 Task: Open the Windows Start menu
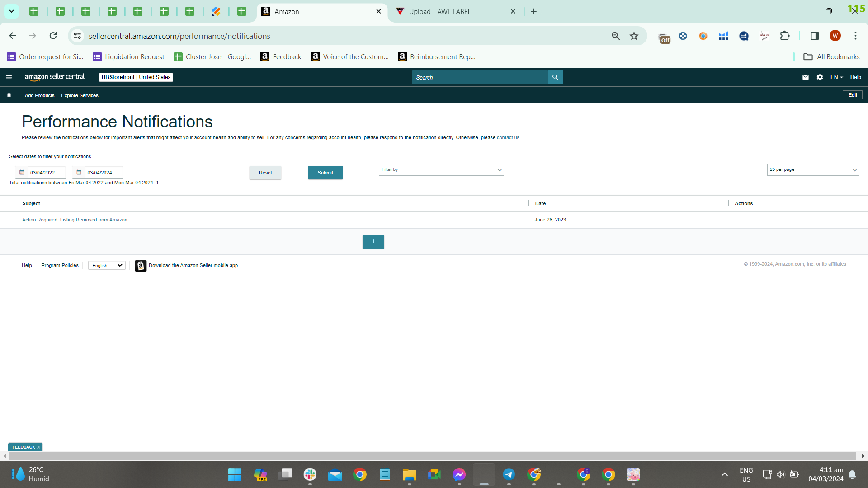click(x=235, y=474)
